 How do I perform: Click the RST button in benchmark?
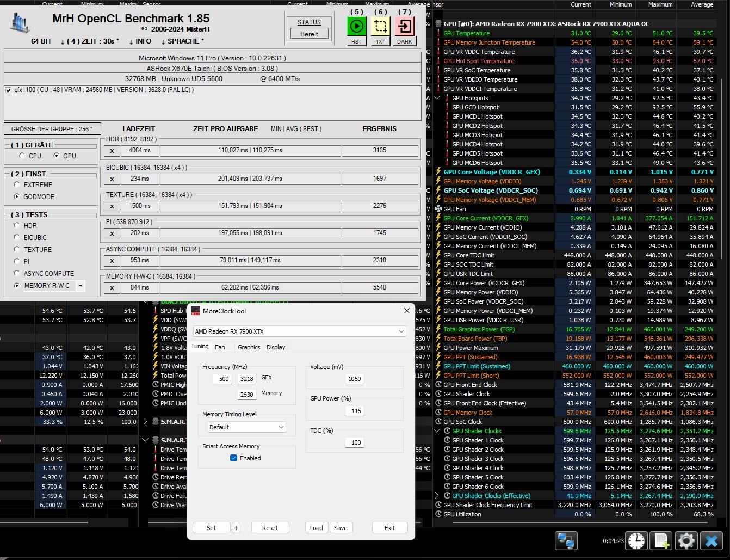coord(356,41)
